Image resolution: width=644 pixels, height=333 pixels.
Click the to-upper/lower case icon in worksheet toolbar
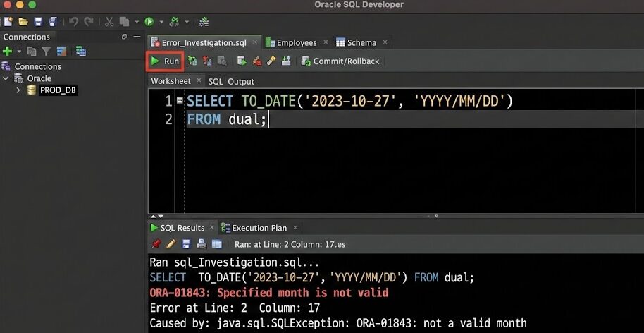tap(286, 61)
